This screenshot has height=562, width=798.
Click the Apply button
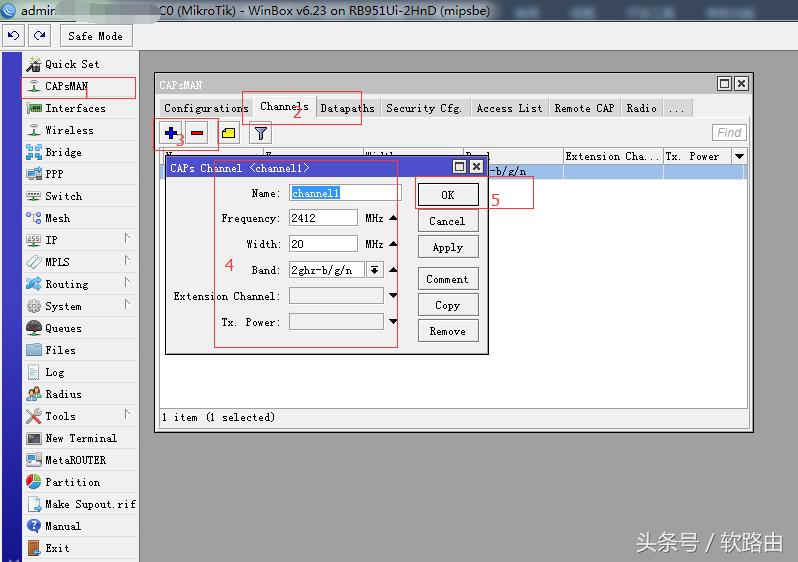448,247
